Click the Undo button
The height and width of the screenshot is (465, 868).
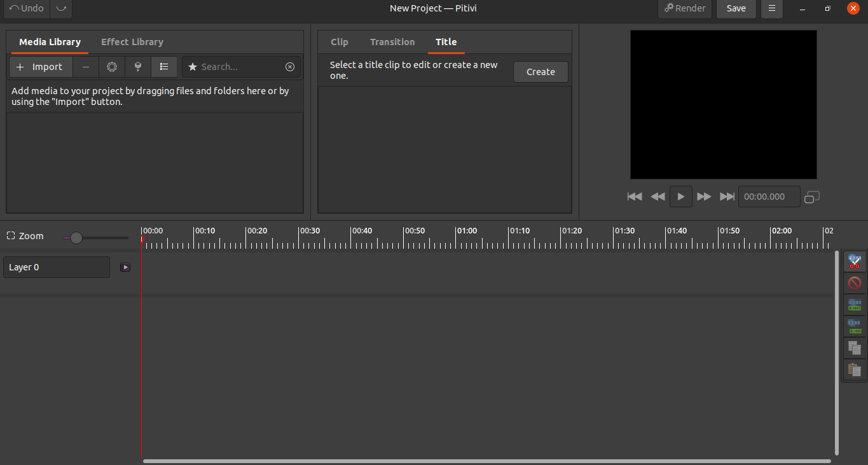click(x=27, y=8)
